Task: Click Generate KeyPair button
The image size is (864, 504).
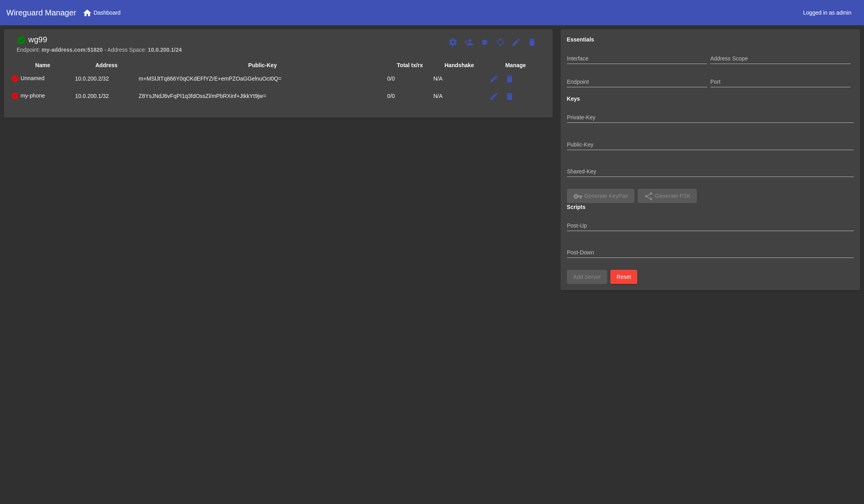Action: (x=600, y=196)
